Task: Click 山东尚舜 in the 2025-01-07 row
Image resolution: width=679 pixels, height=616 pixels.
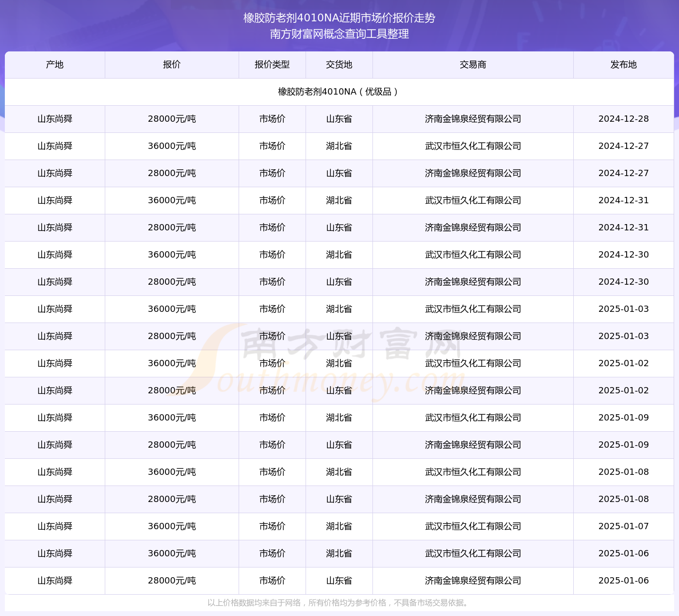Action: click(55, 526)
